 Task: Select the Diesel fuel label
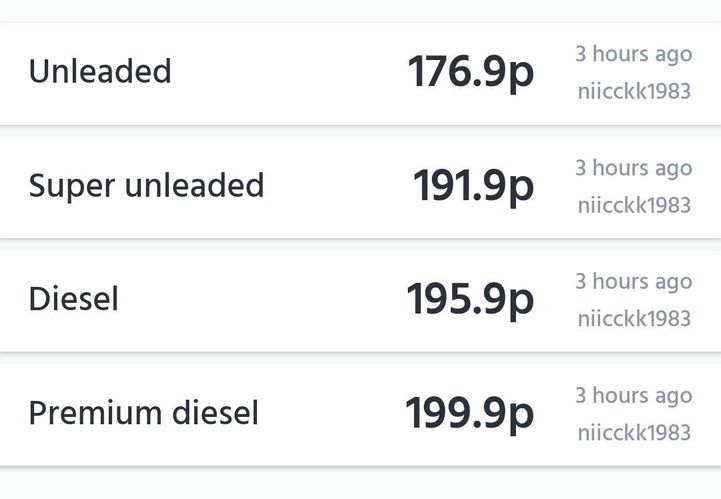coord(74,299)
